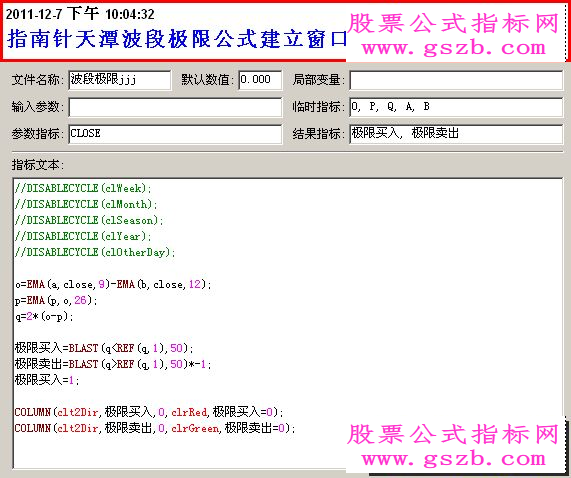The height and width of the screenshot is (478, 571).
Task: Click the code line //DISABLECYCLE(clYear);
Action: (x=83, y=237)
